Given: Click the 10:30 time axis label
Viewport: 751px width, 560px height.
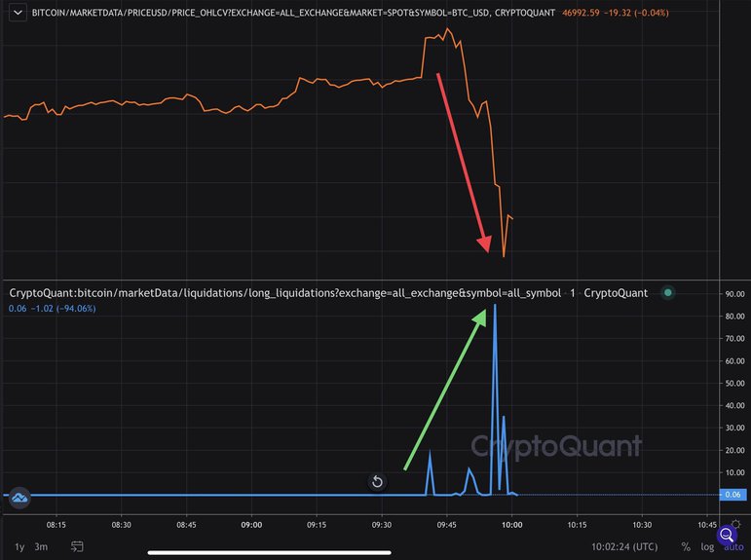Looking at the screenshot, I should tap(642, 525).
